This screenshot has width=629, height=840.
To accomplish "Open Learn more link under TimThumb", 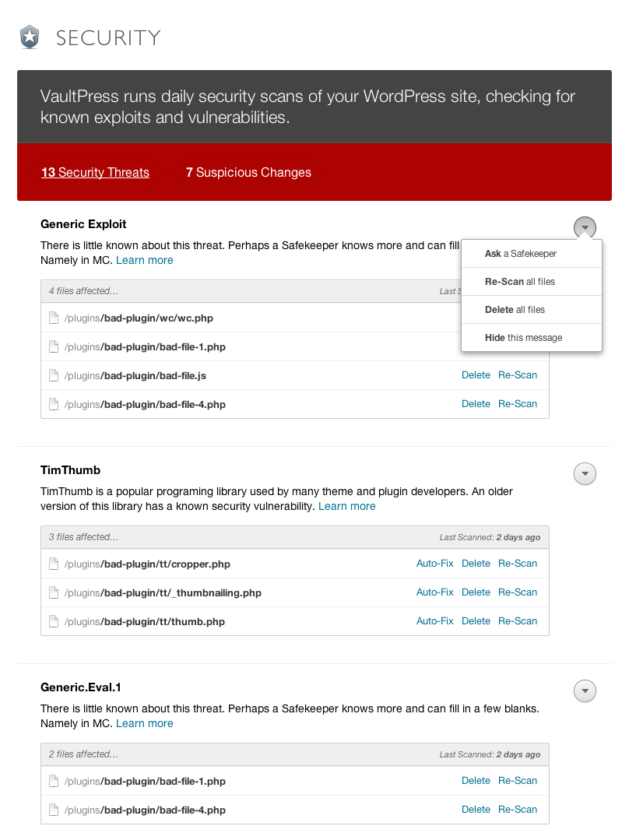I will click(x=346, y=506).
